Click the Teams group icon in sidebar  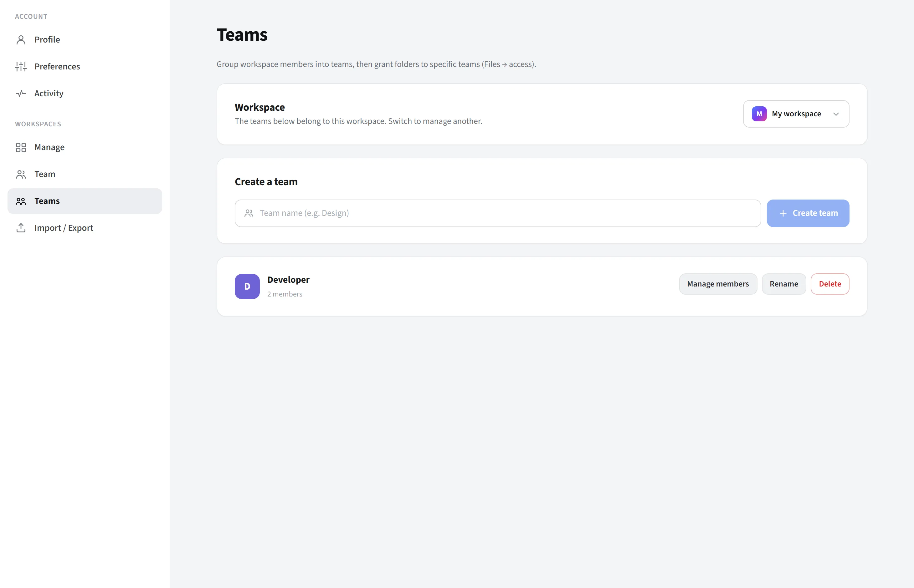tap(21, 201)
